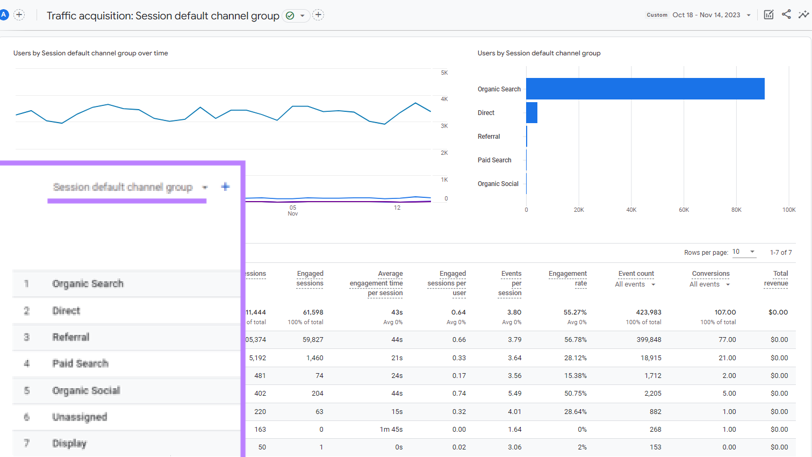Add a filter with the plus icon after report title
Image resolution: width=812 pixels, height=457 pixels.
click(x=318, y=16)
